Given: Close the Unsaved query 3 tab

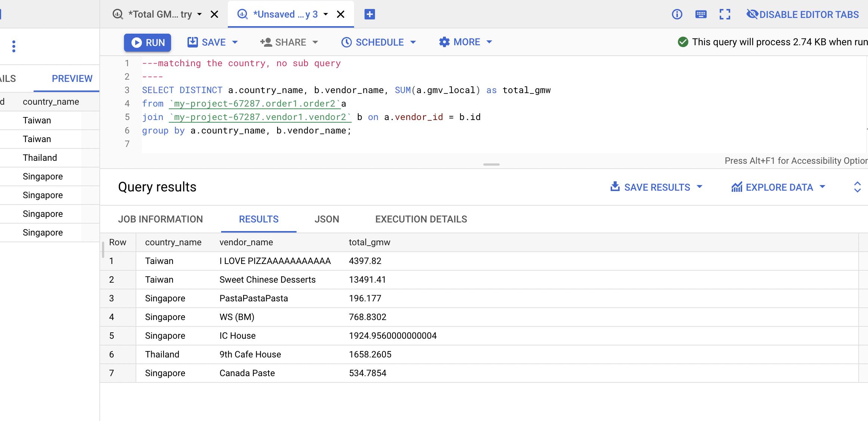Looking at the screenshot, I should point(341,15).
